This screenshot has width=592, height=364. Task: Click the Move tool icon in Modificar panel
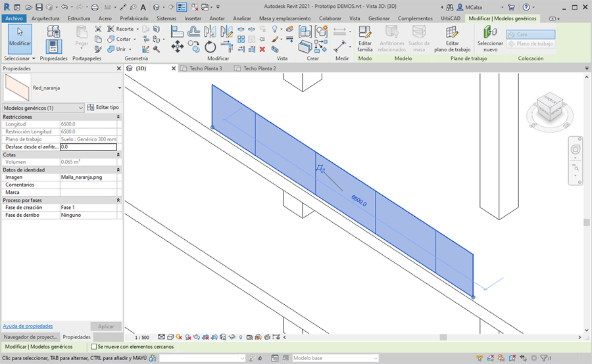click(177, 47)
